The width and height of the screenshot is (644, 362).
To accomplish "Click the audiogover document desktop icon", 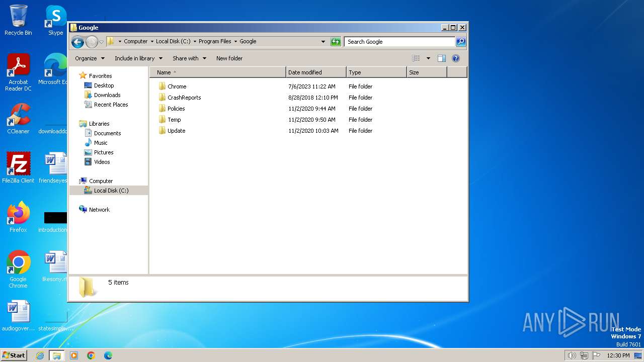I will point(18,316).
